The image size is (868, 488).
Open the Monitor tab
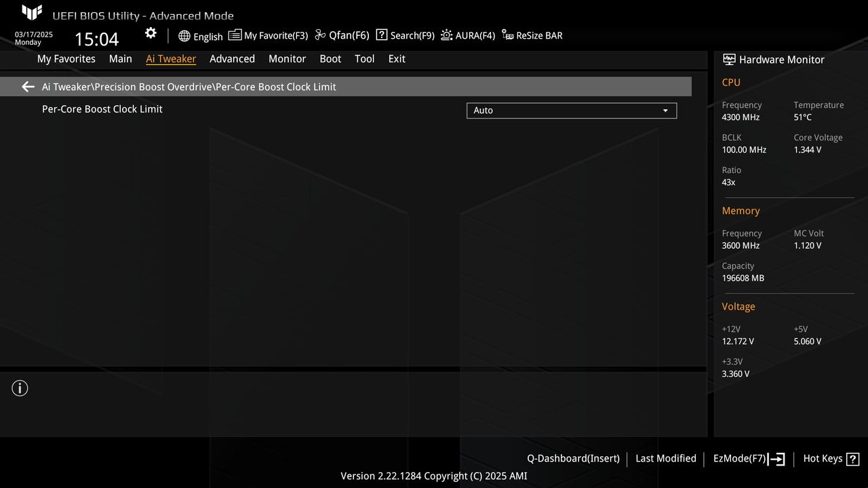tap(288, 59)
